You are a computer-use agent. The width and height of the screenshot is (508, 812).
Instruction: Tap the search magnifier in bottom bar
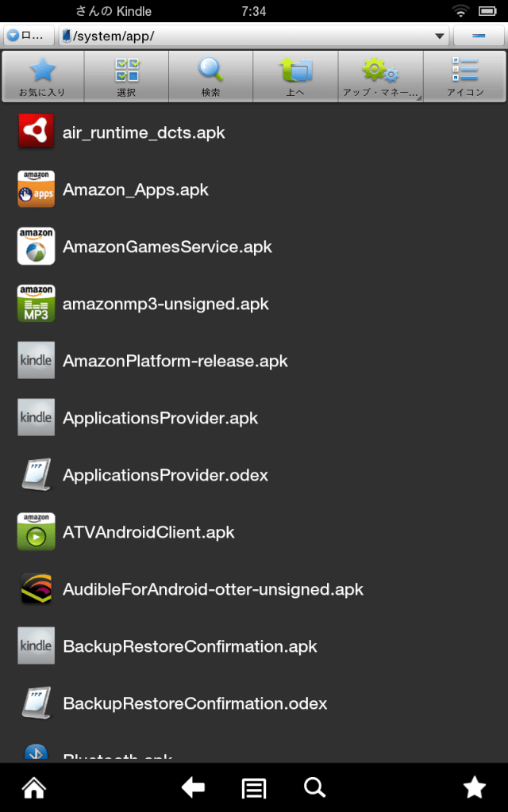click(314, 787)
